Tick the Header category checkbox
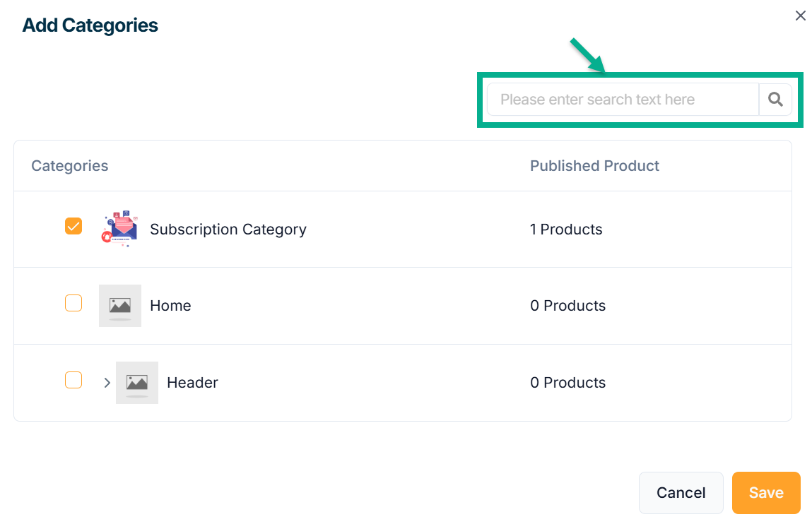 [x=73, y=380]
